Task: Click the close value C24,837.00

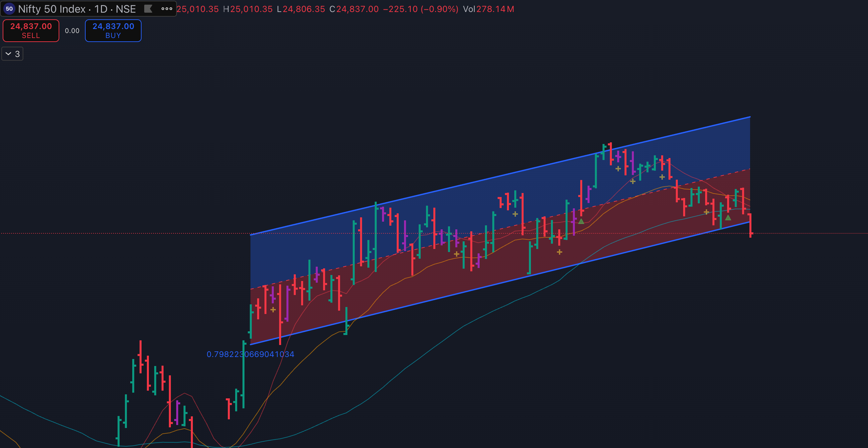Action: (357, 9)
